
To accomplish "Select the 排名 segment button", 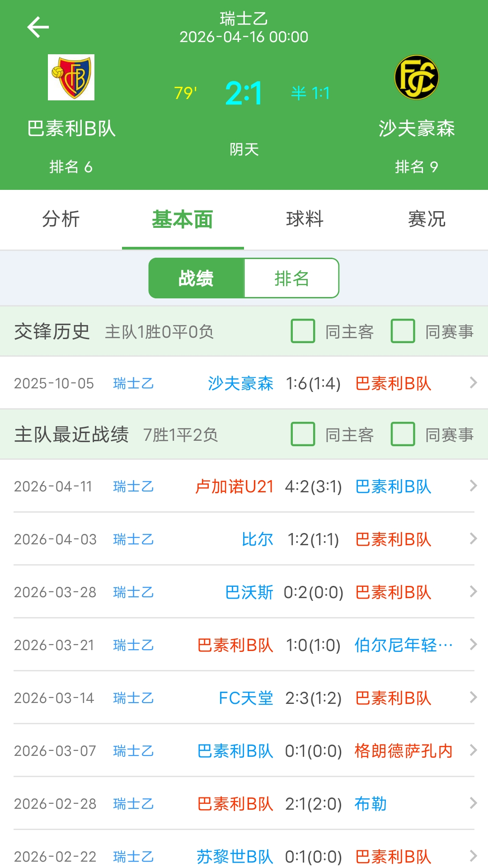I will [x=291, y=278].
